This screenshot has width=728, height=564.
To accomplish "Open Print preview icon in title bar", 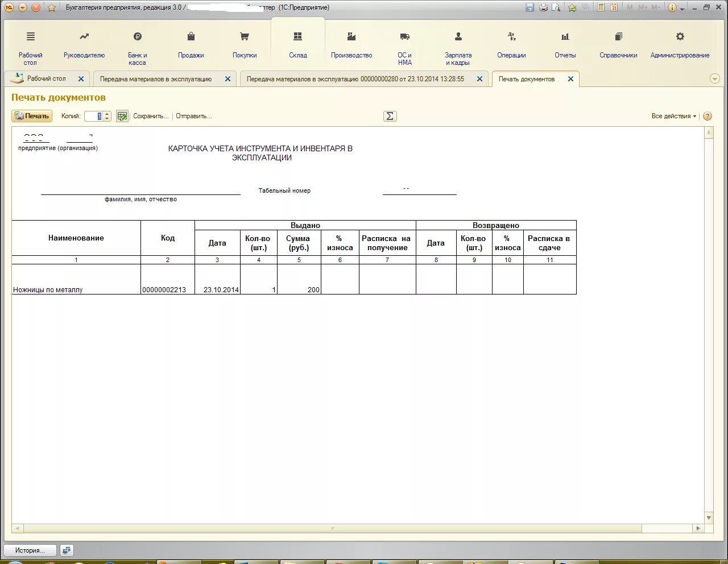I will click(x=556, y=7).
